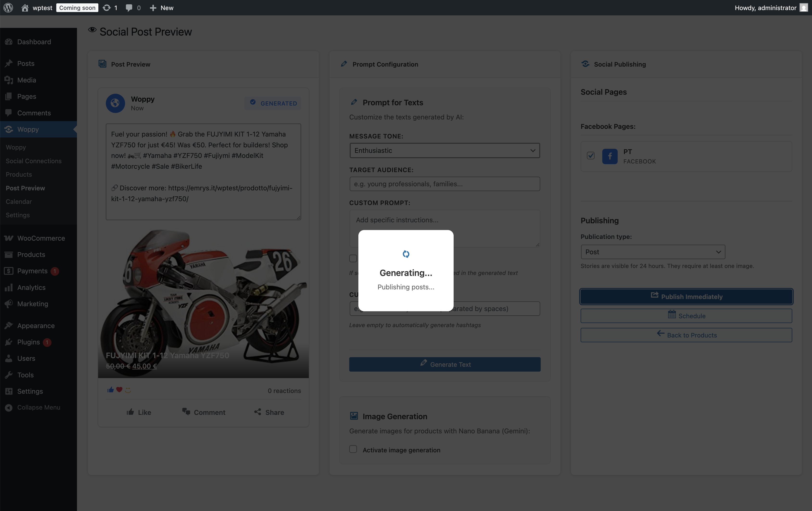This screenshot has height=511, width=812.
Task: Click the GENERATED status badge
Action: click(273, 103)
